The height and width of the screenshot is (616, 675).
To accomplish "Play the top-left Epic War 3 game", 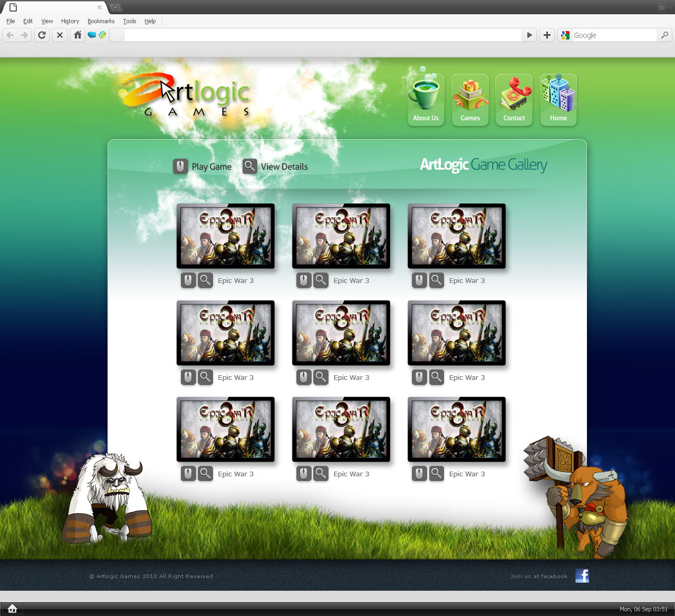I will 188,280.
